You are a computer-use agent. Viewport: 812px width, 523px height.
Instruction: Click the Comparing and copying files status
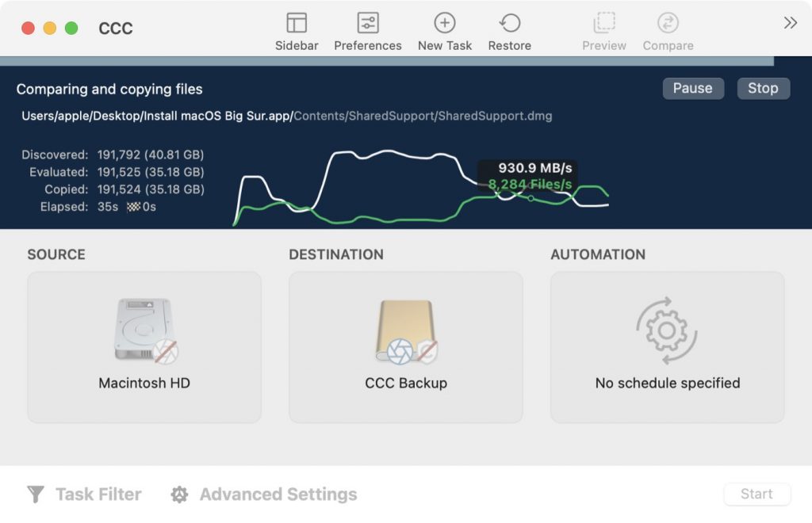coord(109,89)
